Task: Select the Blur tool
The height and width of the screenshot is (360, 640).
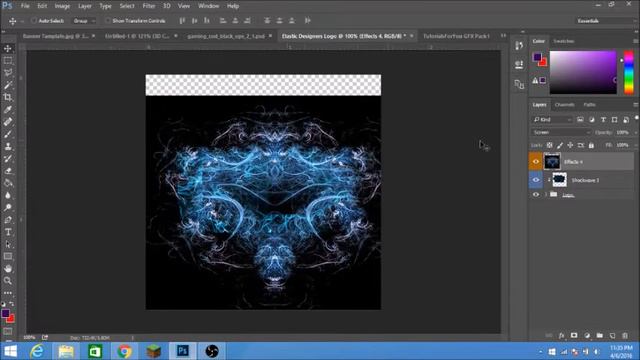Action: click(8, 196)
